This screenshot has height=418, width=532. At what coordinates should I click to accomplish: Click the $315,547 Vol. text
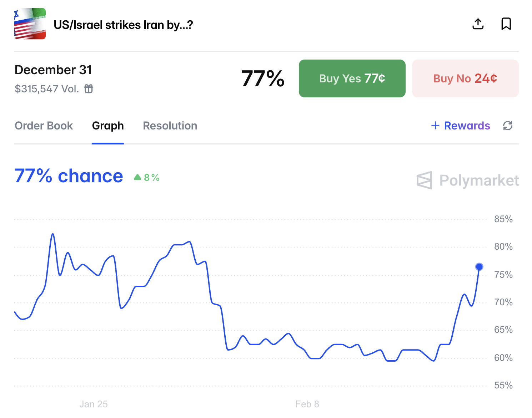click(x=47, y=89)
